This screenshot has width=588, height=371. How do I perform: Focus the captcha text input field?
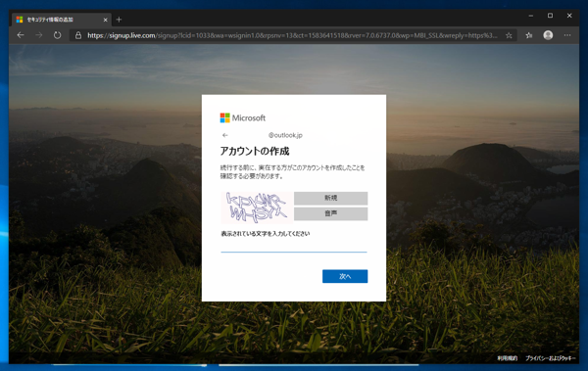(294, 247)
